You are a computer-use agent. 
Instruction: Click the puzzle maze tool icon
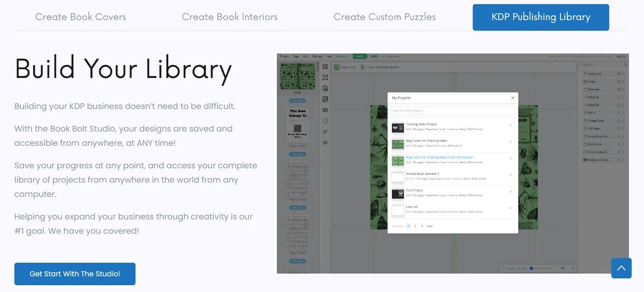pyautogui.click(x=325, y=99)
